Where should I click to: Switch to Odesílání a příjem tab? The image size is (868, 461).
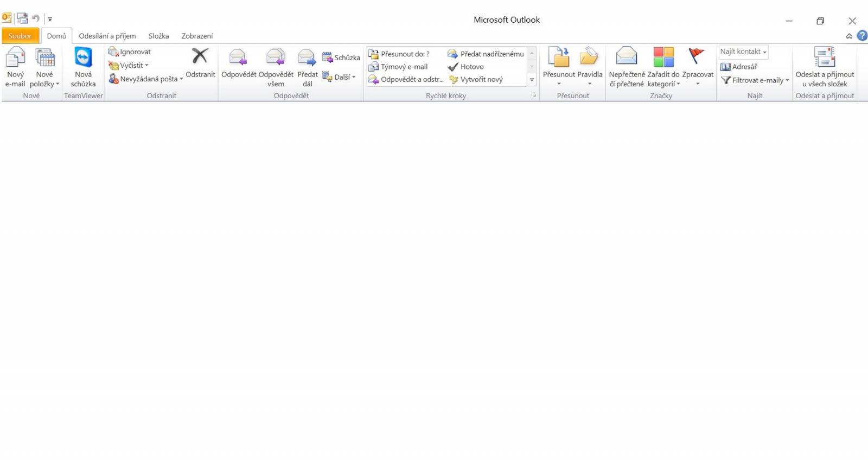click(x=107, y=36)
